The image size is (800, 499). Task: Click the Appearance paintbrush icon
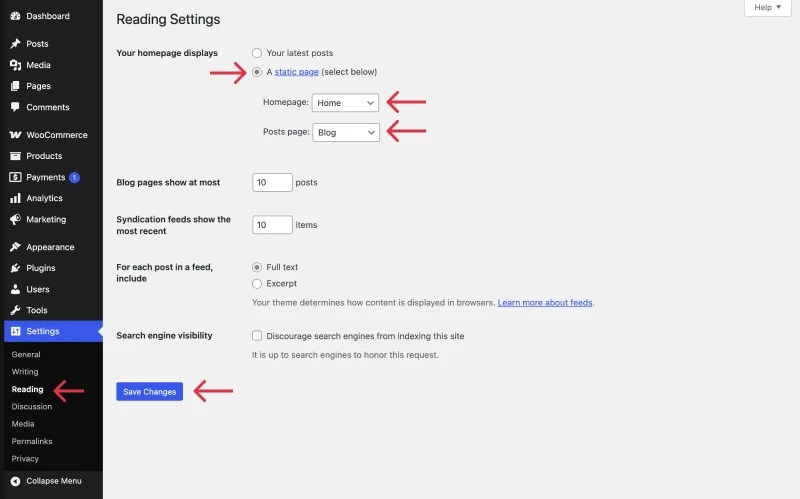pos(15,247)
